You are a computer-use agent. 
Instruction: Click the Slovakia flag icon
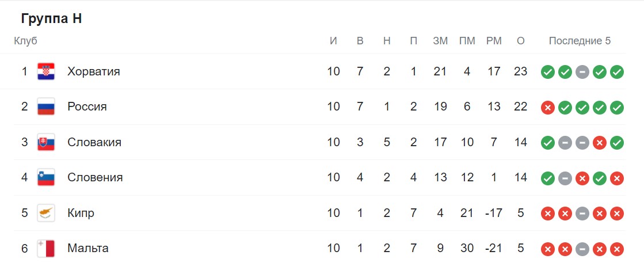46,142
